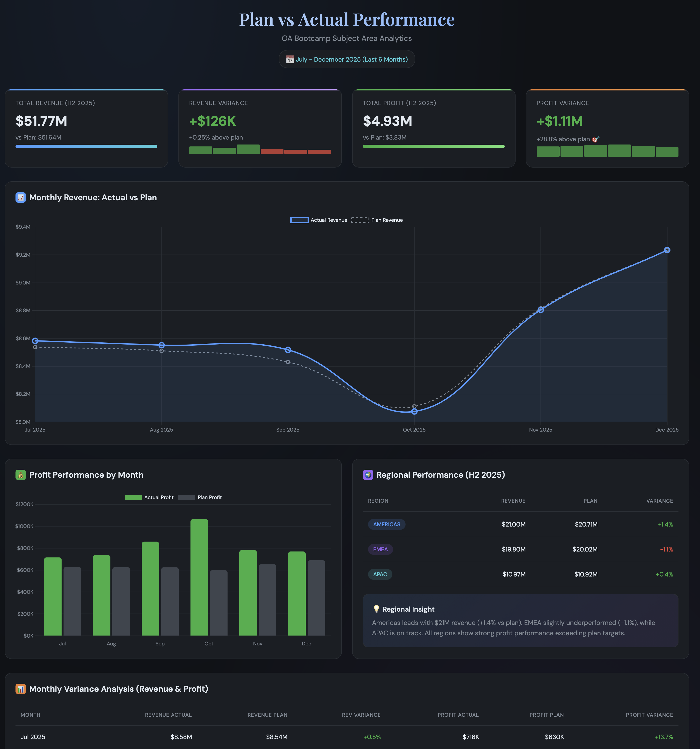Select the AMERICAS region badge
This screenshot has height=749, width=700.
click(386, 524)
